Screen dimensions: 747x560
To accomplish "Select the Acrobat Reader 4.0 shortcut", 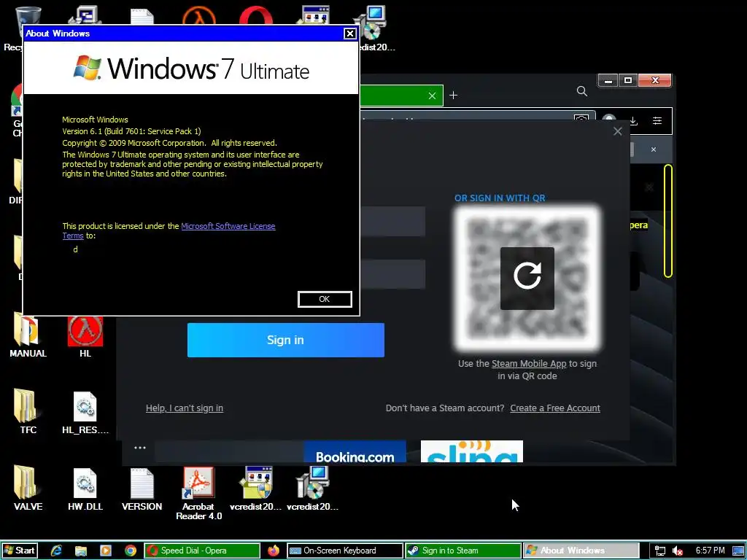I will point(198,494).
